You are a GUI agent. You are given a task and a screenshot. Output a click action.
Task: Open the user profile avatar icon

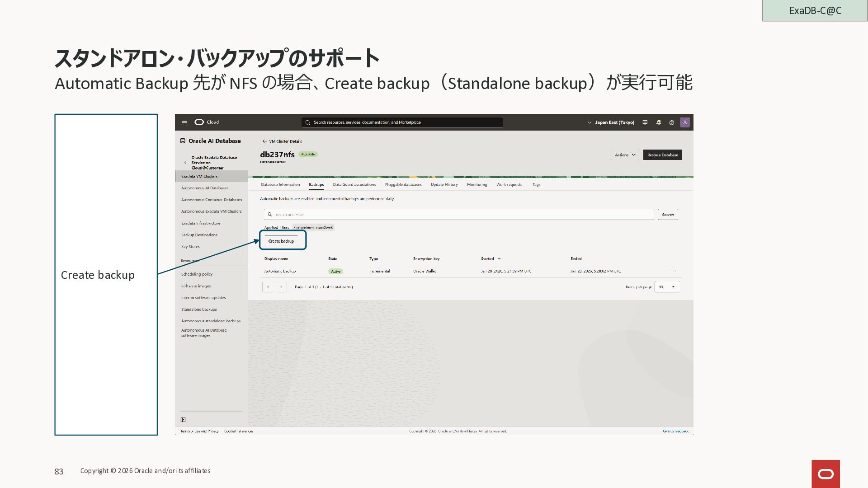click(x=685, y=122)
